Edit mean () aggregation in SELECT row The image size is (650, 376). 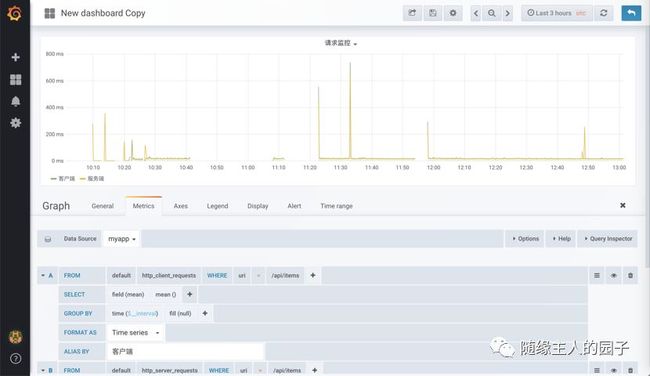(x=165, y=294)
